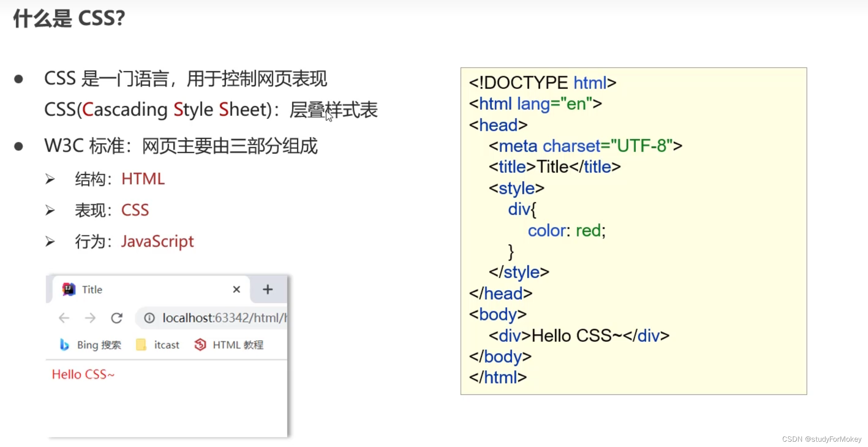Click the localhost:63342 address bar
Screen dimensions: 868x447
(x=211, y=318)
